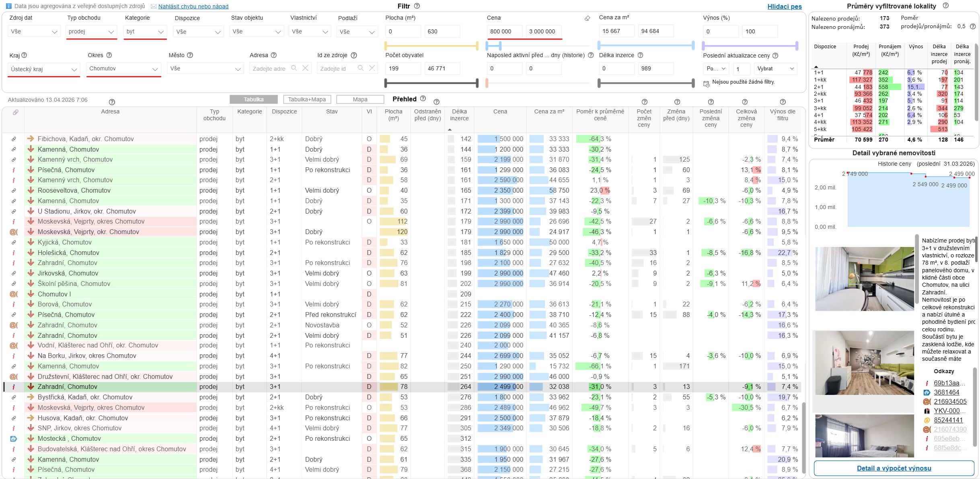
Task: Click the help icon next to Kraj
Action: (x=24, y=55)
